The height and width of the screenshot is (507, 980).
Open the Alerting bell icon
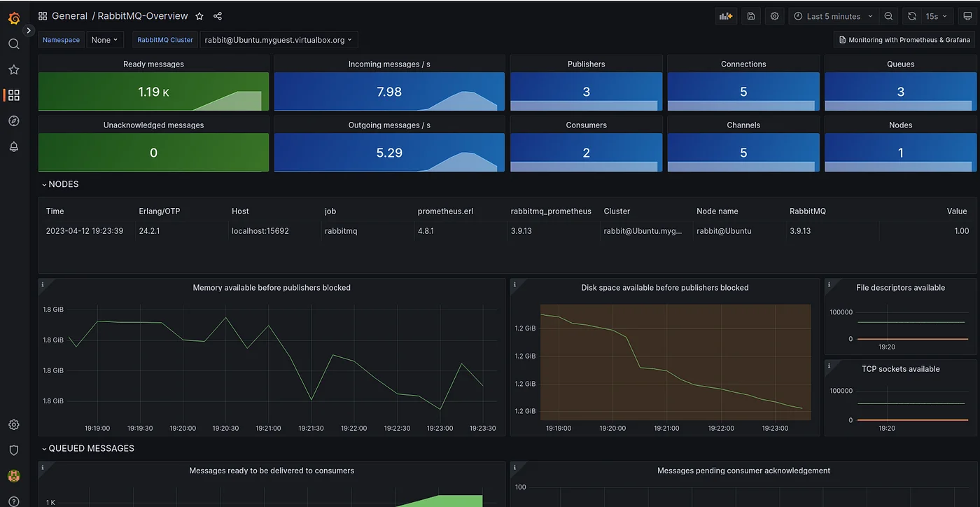click(14, 146)
